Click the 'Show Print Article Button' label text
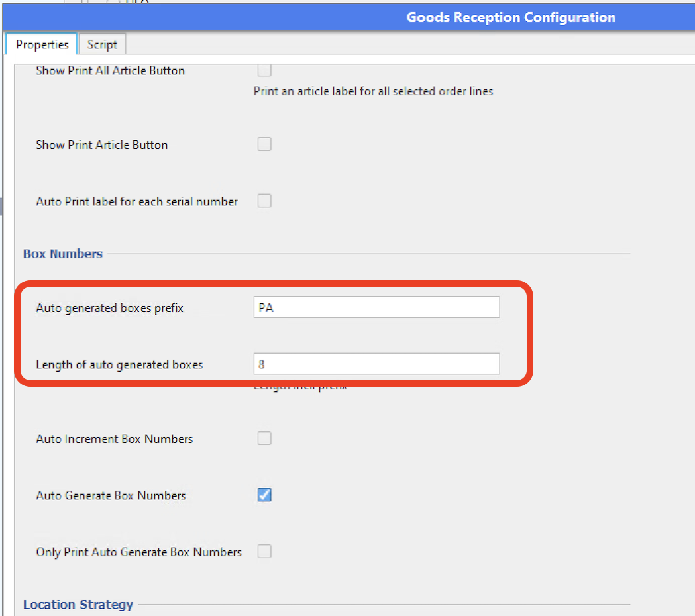 [x=101, y=145]
